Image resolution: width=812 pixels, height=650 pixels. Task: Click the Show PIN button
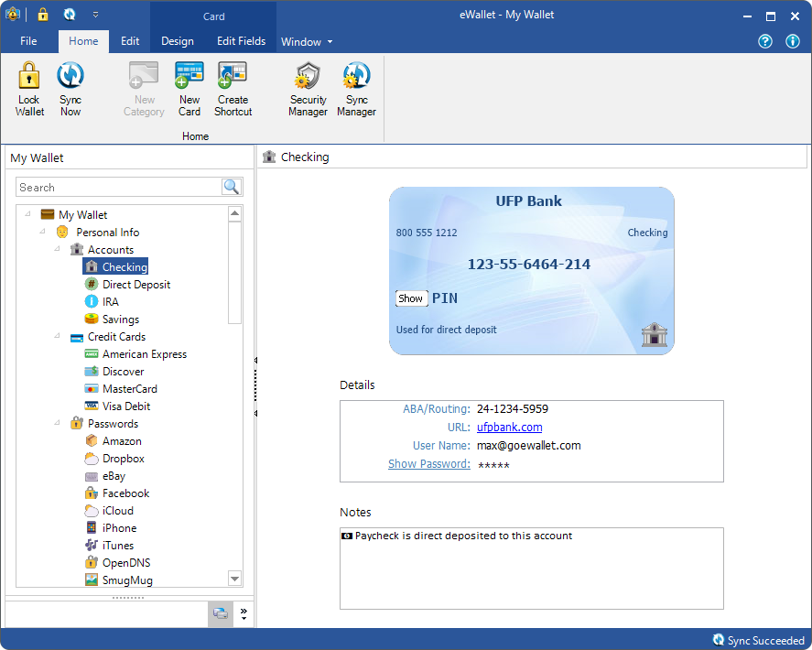point(412,298)
